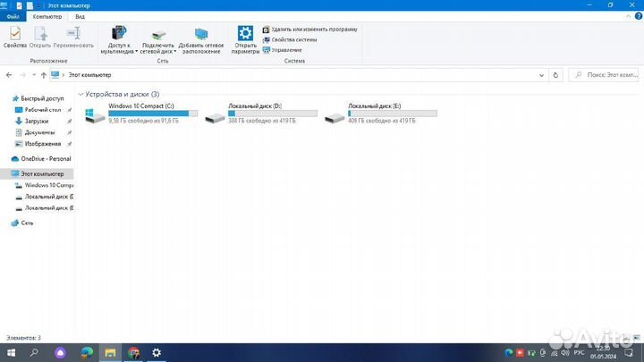Open the Файл menu tab
The width and height of the screenshot is (644, 362).
pyautogui.click(x=13, y=17)
